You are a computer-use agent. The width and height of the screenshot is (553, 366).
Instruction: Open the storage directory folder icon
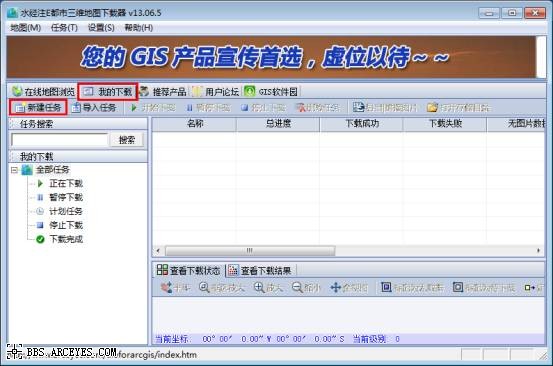click(432, 108)
